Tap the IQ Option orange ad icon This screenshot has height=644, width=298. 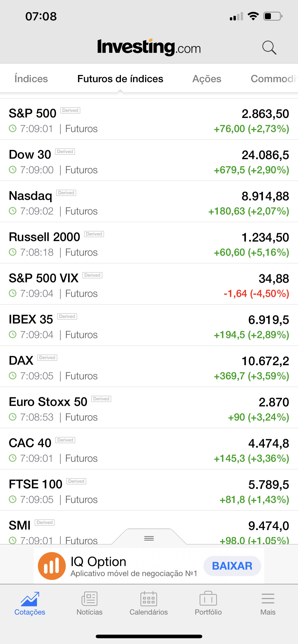pyautogui.click(x=52, y=566)
